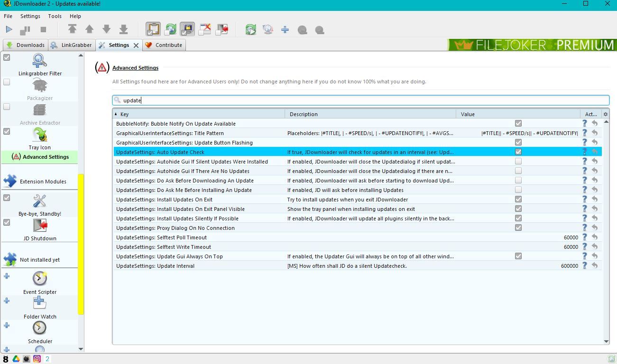Toggle Bye-bye, Standby! enabled checkbox
The width and height of the screenshot is (617, 364).
tap(7, 198)
